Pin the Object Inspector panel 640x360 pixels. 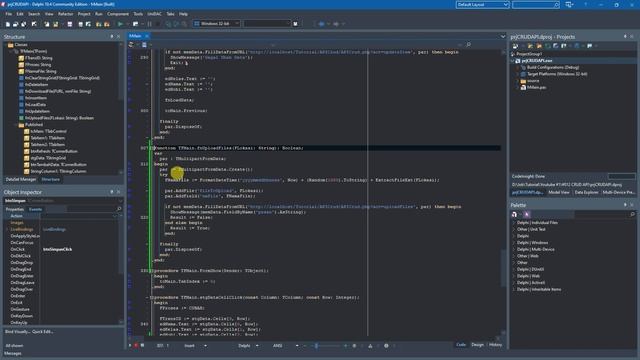coord(112,192)
